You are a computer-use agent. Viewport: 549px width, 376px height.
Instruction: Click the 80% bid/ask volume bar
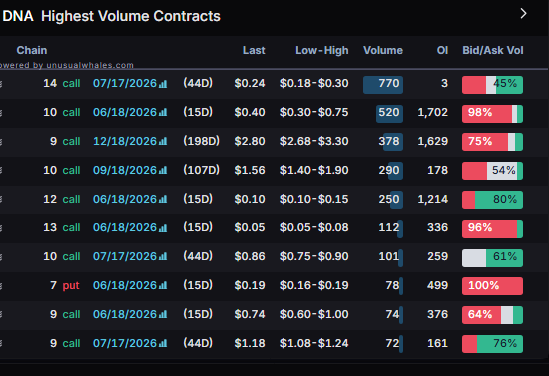492,200
